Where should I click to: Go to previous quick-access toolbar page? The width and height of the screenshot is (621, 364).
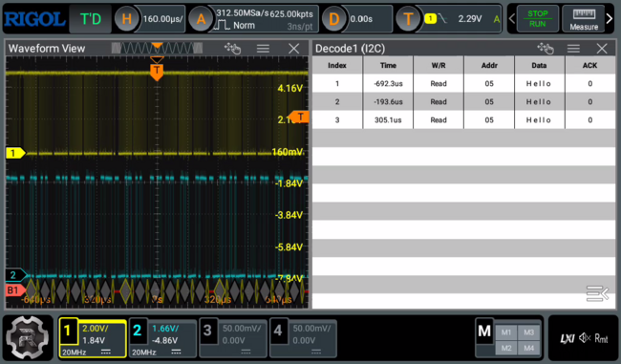[512, 18]
